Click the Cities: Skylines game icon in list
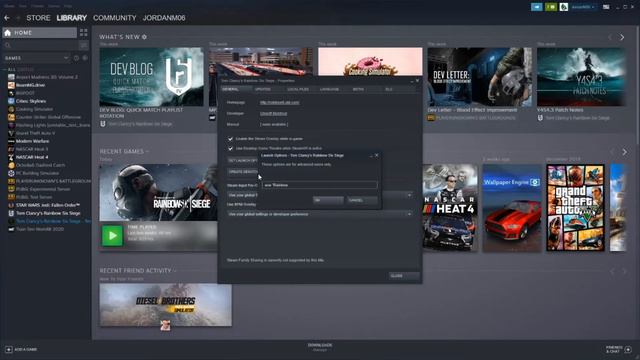Image resolution: width=640 pixels, height=360 pixels. 11,101
